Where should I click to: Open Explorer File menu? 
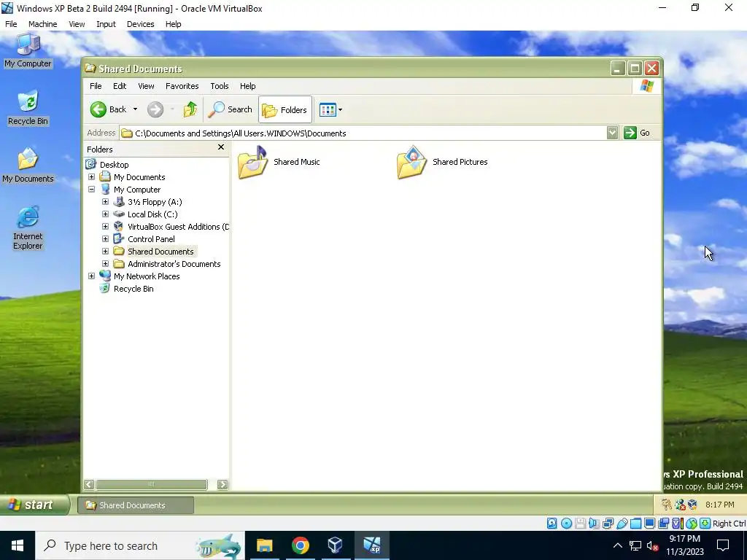[x=96, y=86]
